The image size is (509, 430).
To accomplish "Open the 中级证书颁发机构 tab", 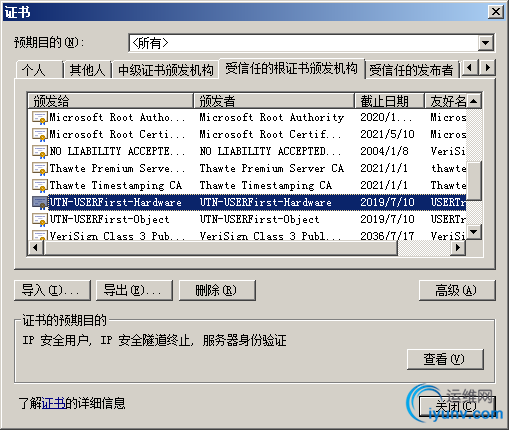I will click(166, 70).
